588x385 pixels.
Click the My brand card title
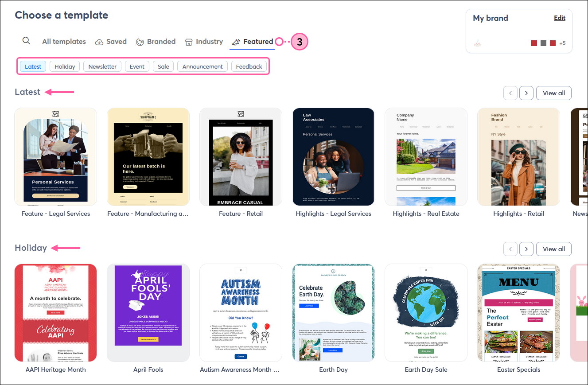click(491, 18)
